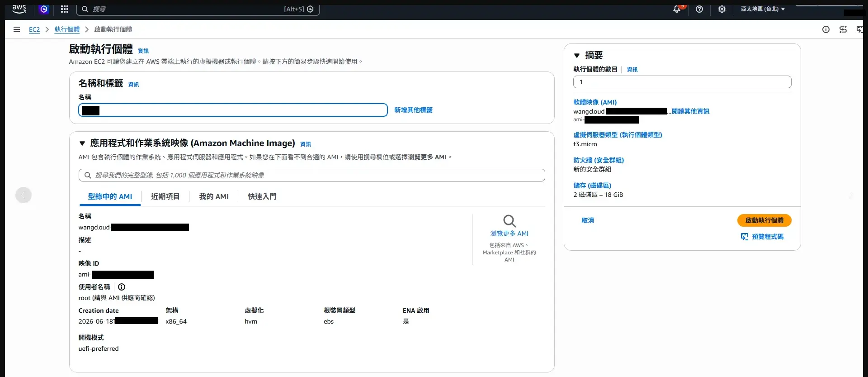The height and width of the screenshot is (377, 868).
Task: Open the preferences sliders icon near top right
Action: 843,29
